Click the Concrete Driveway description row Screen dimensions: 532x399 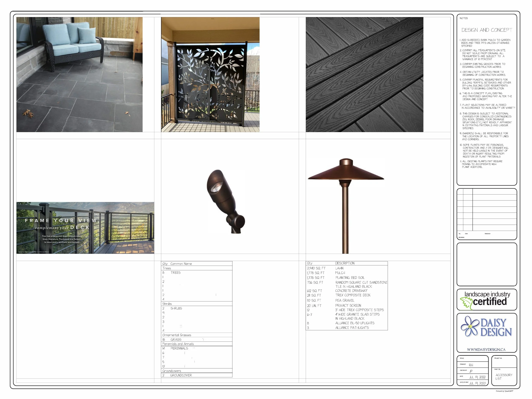coord(351,290)
